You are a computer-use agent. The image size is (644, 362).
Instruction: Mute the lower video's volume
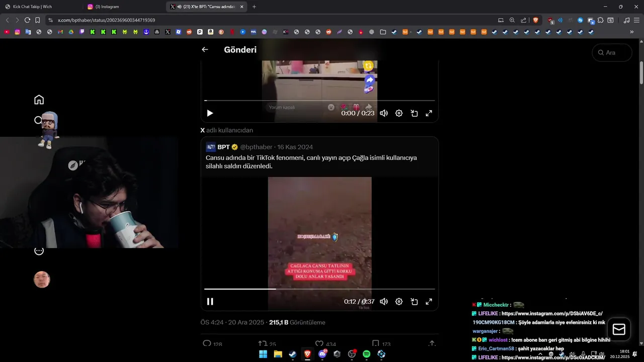pos(384,302)
